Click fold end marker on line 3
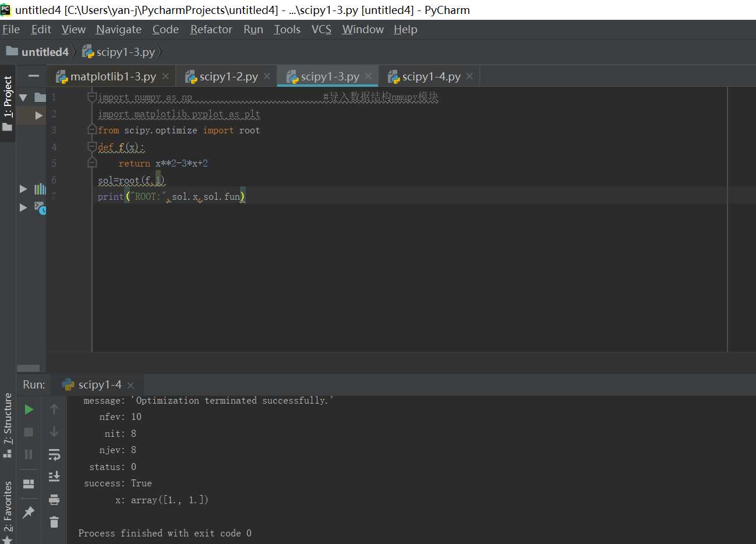Screen dimensions: 756x544 pyautogui.click(x=92, y=129)
